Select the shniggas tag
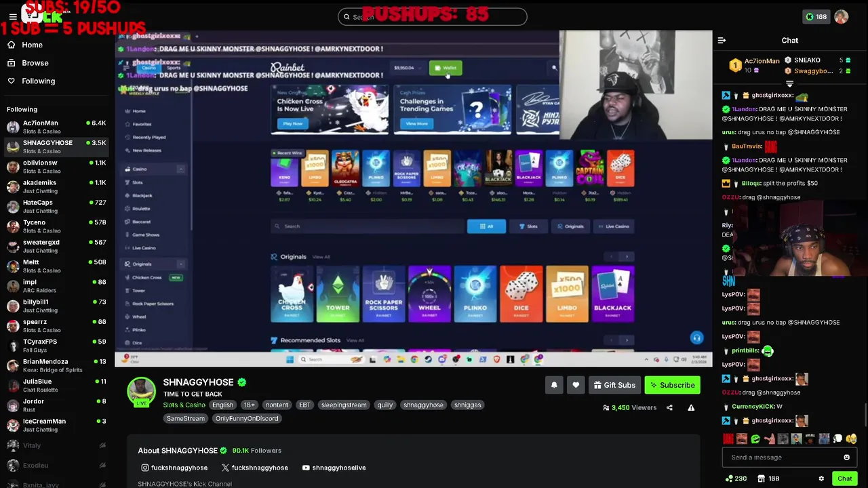 pos(467,405)
